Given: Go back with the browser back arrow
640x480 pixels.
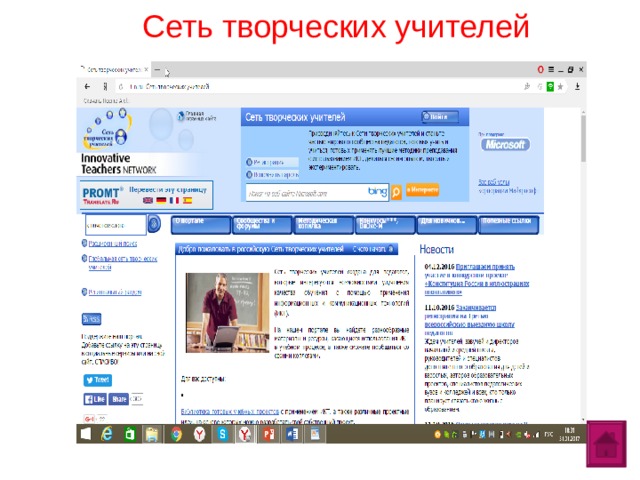Looking at the screenshot, I should [87, 87].
